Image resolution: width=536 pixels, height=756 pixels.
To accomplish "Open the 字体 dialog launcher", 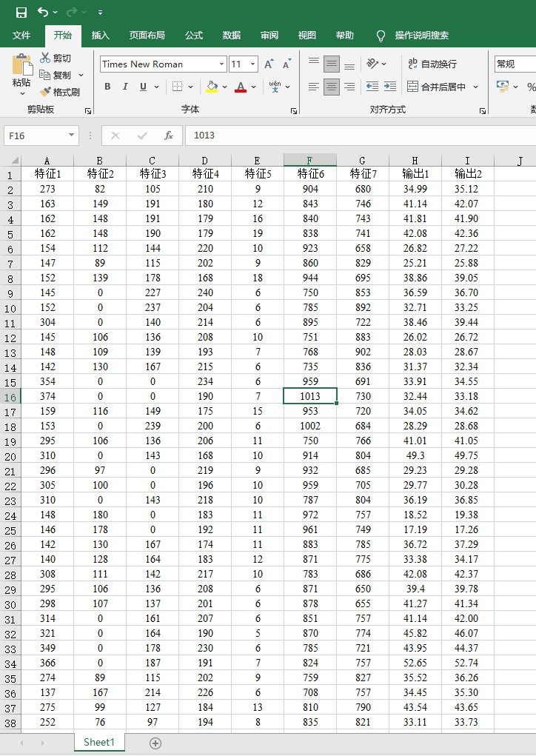I will click(x=294, y=111).
